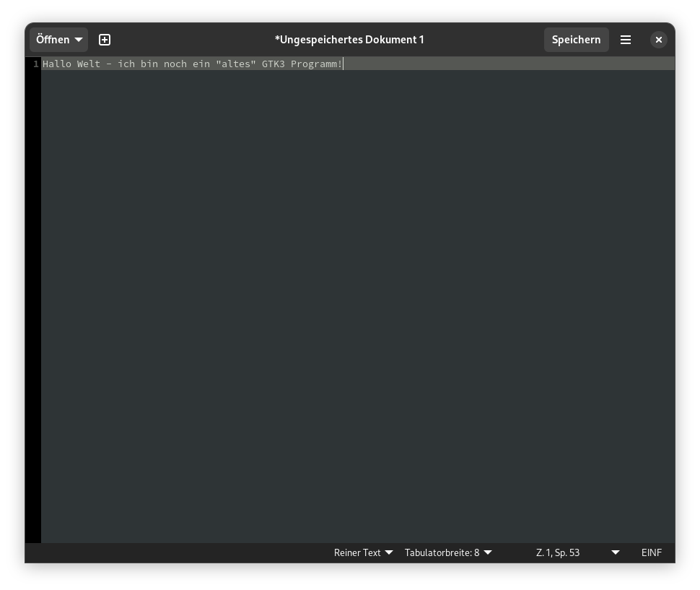
Task: Click the word "altes" in the text
Action: click(x=236, y=64)
